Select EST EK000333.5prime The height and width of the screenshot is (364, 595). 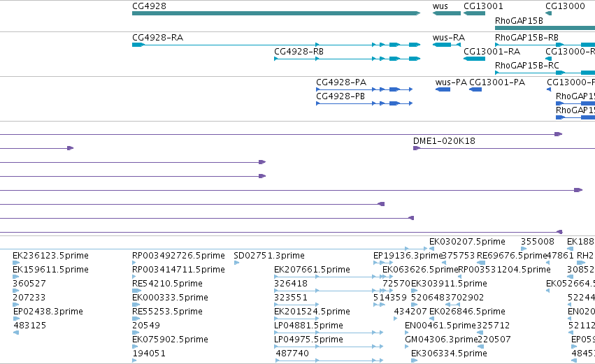(170, 298)
